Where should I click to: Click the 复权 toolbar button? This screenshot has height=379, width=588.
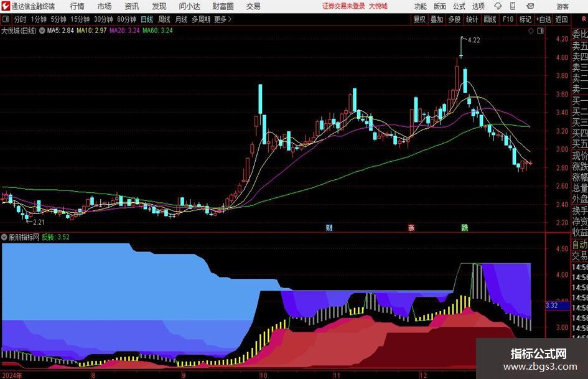tap(419, 19)
